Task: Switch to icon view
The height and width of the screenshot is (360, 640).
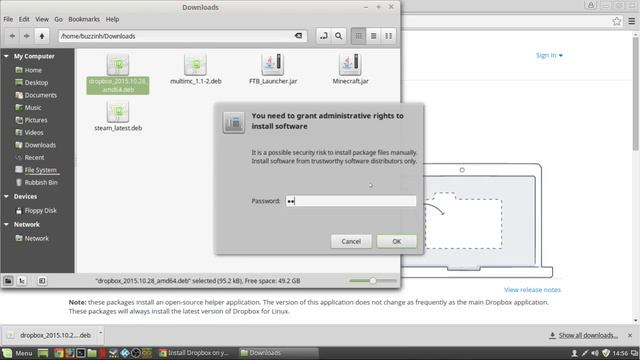Action: click(x=359, y=36)
